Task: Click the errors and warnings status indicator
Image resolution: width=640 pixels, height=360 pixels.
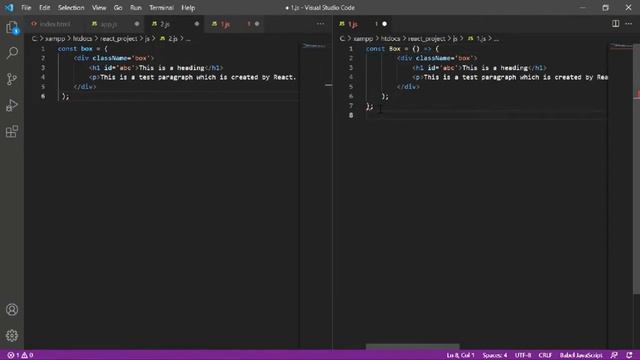Action: [x=20, y=355]
